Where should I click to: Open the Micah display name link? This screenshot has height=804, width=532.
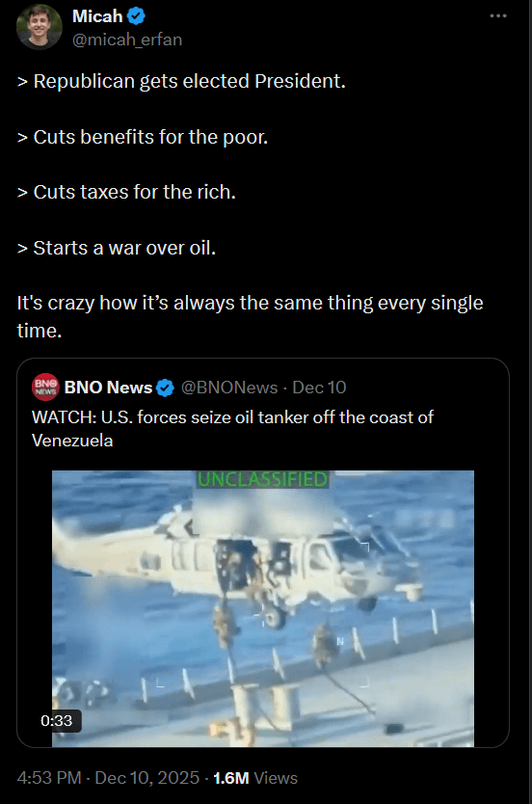[97, 16]
